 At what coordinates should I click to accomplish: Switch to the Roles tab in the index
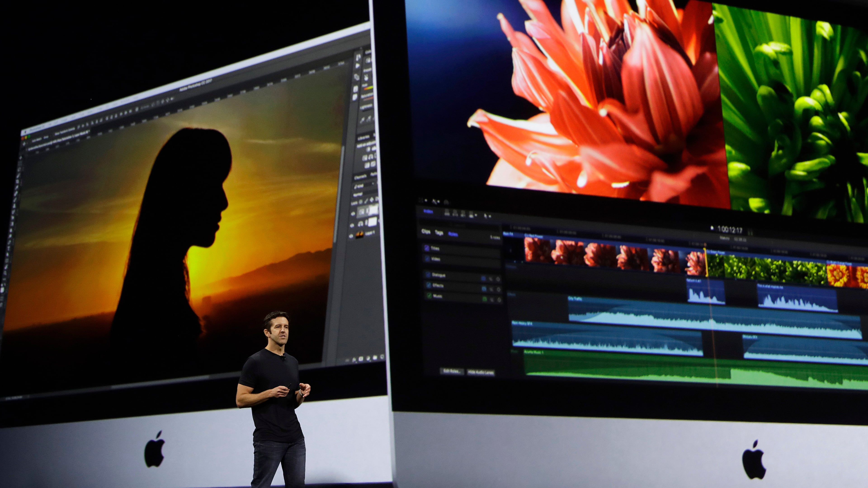pyautogui.click(x=453, y=235)
